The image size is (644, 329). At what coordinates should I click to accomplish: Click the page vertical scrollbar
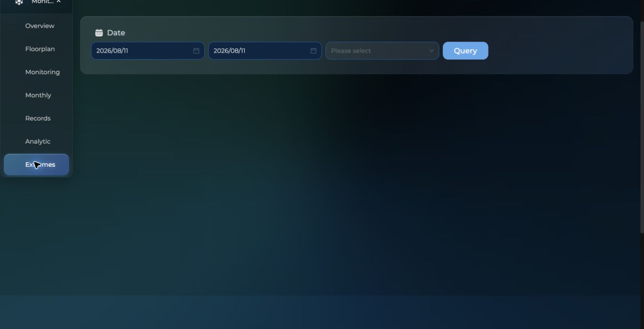pyautogui.click(x=642, y=127)
